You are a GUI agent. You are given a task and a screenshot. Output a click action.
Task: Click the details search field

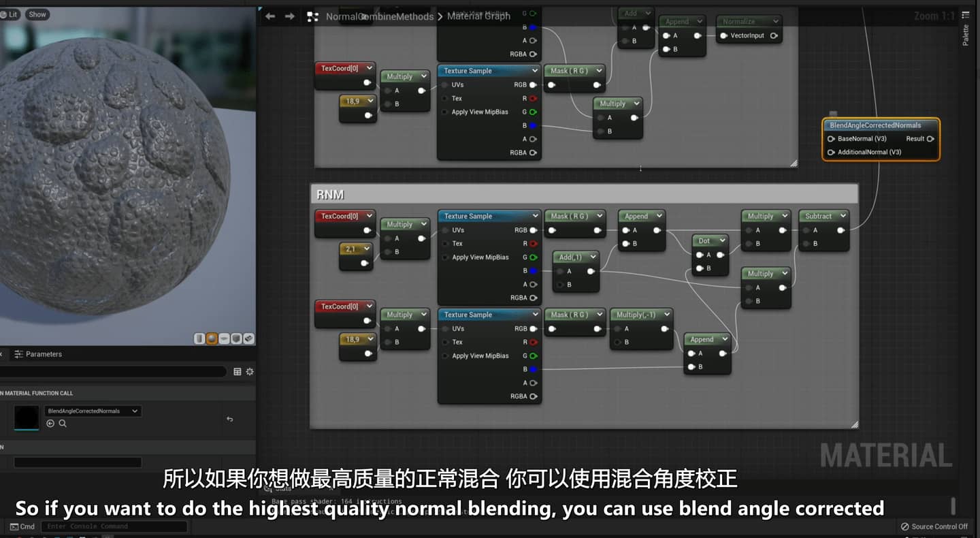[112, 372]
